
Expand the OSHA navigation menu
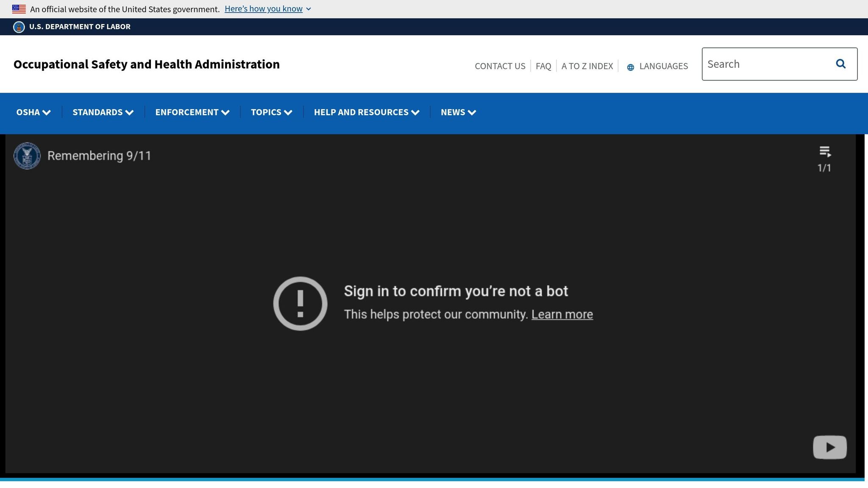click(x=33, y=112)
